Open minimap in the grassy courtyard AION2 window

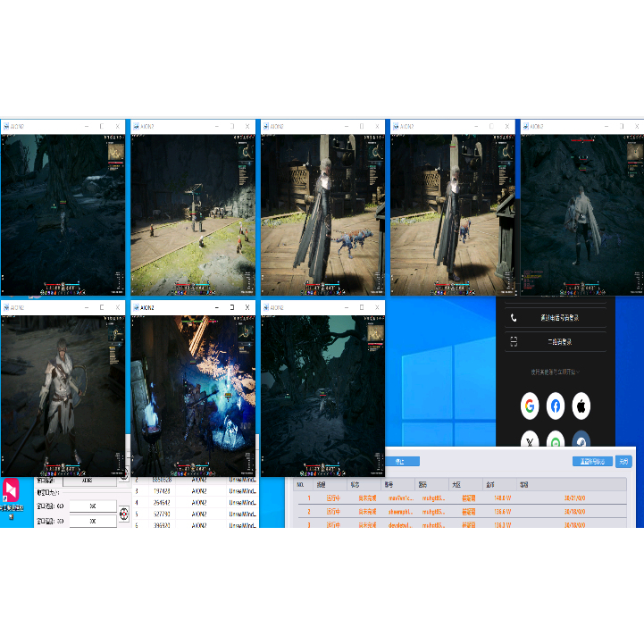[247, 153]
